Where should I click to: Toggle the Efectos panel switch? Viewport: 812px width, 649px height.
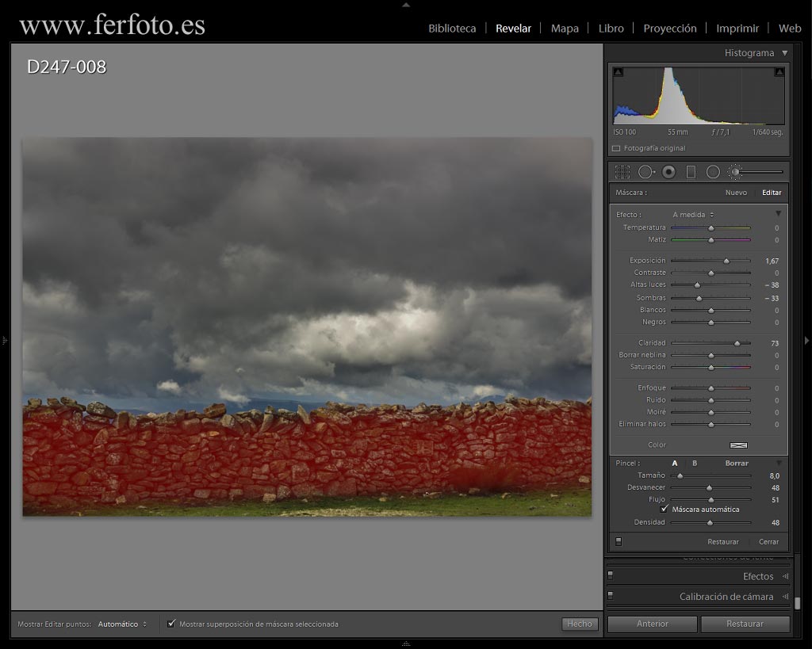pyautogui.click(x=611, y=575)
